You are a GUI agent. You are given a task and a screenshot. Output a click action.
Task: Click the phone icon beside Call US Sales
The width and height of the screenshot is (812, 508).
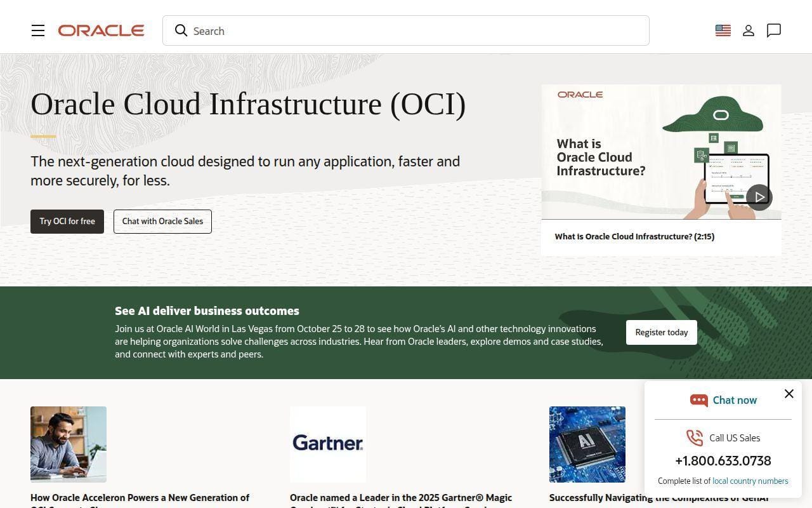695,438
